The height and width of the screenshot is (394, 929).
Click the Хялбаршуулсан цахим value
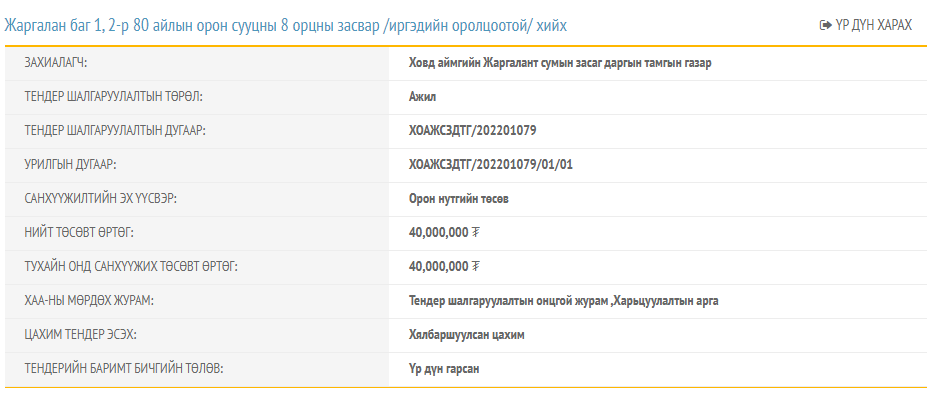(467, 335)
